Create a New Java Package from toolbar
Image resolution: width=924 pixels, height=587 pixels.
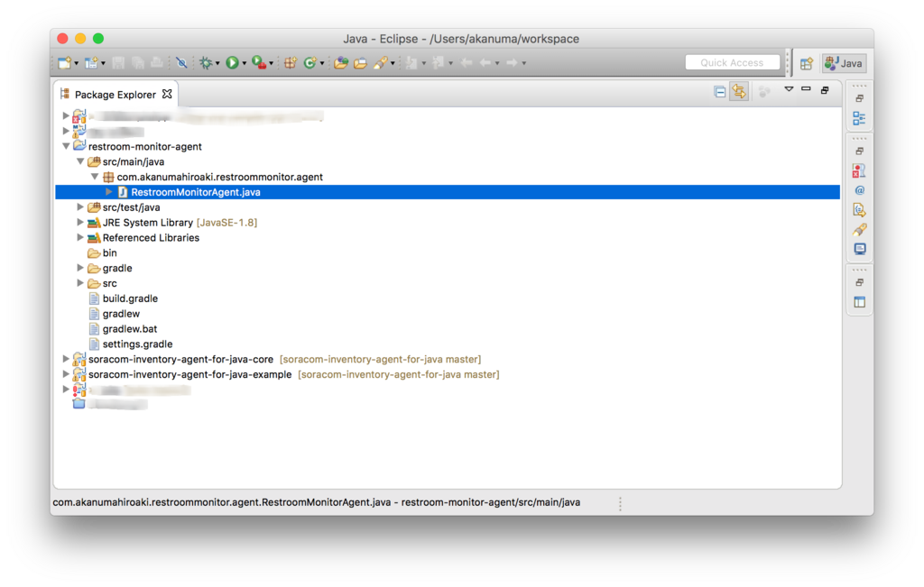pyautogui.click(x=291, y=63)
